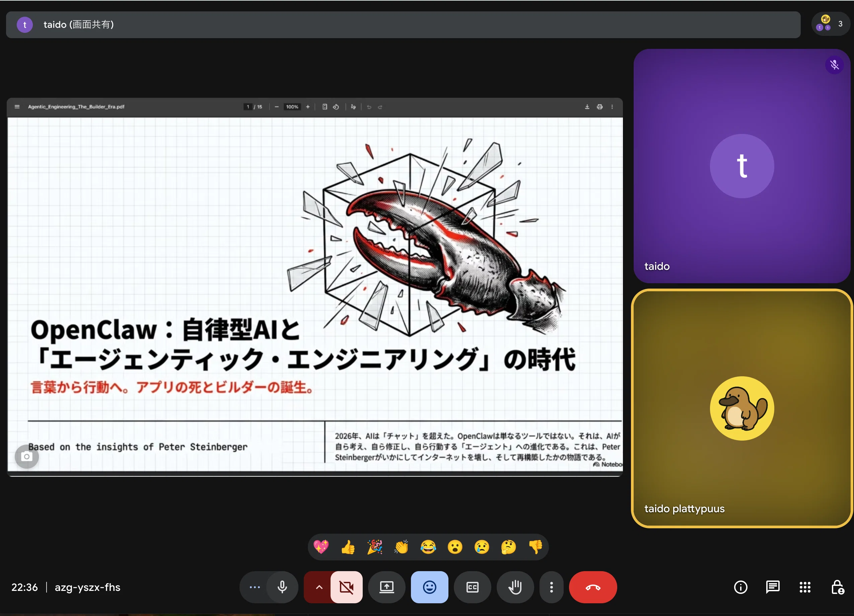Send the thumbs down reaction
This screenshot has height=616, width=854.
535,547
